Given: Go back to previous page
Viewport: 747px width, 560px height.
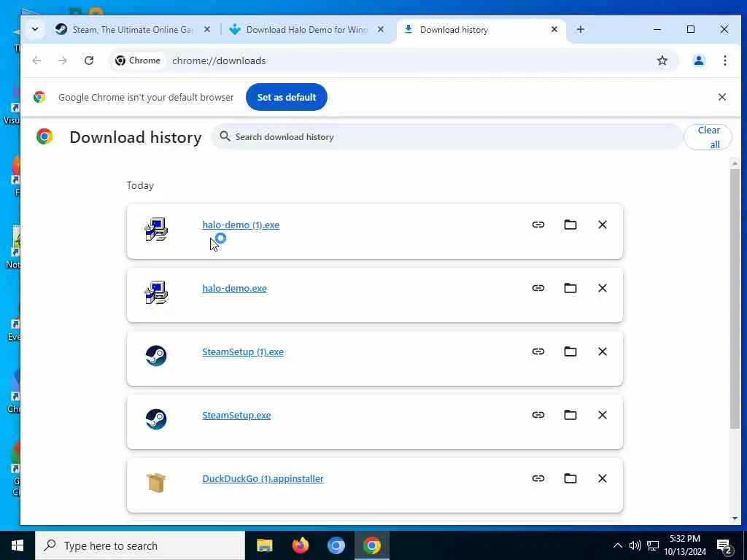Looking at the screenshot, I should 36,61.
